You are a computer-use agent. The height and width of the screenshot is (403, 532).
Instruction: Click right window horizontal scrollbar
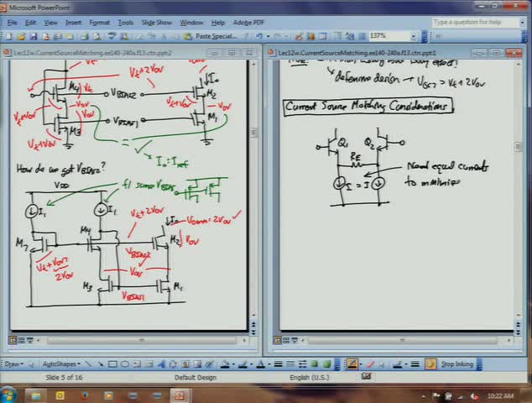click(403, 340)
